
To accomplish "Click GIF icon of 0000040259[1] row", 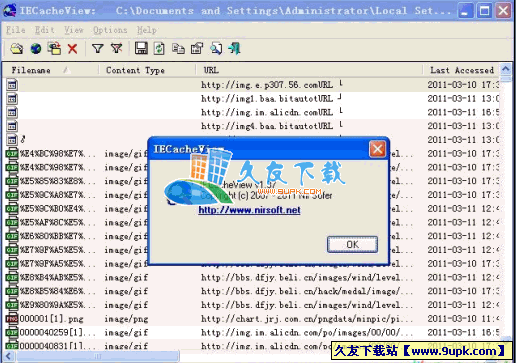I will pos(12,332).
